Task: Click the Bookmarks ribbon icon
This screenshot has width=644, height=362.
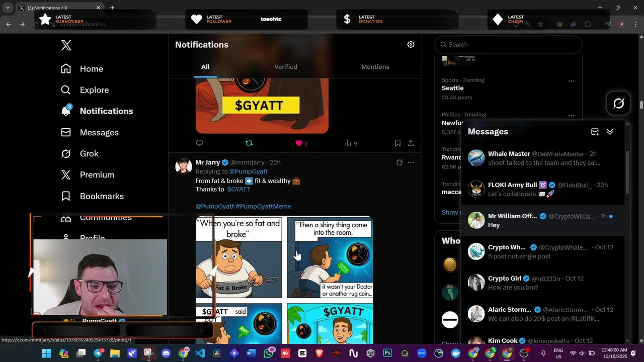Action: click(x=66, y=196)
